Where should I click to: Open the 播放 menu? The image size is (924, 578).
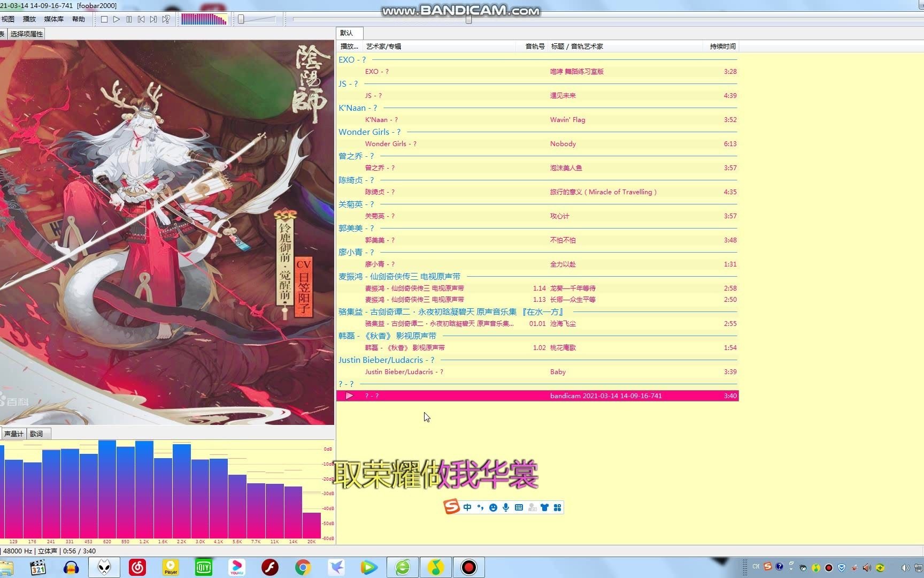pyautogui.click(x=29, y=19)
